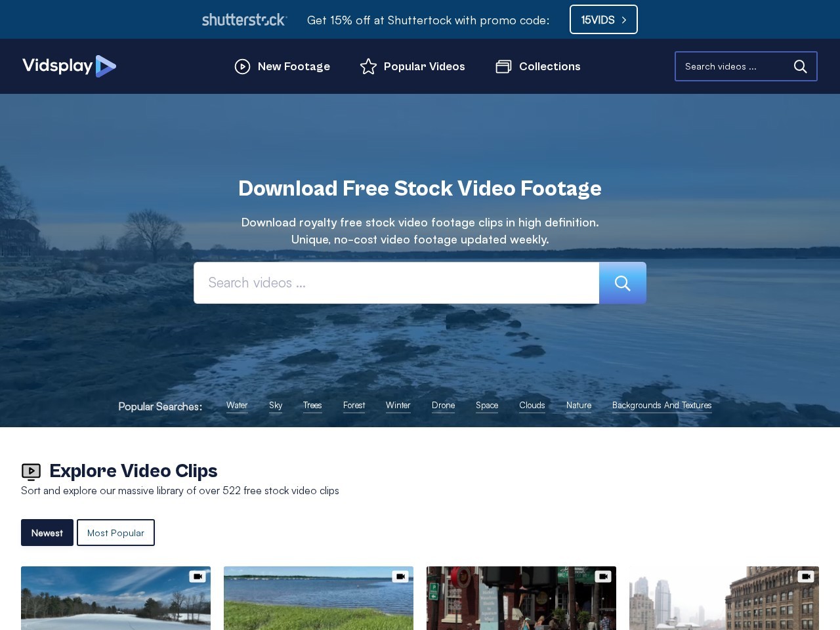Image resolution: width=840 pixels, height=630 pixels.
Task: Click the Popular Videos star icon
Action: point(368,67)
